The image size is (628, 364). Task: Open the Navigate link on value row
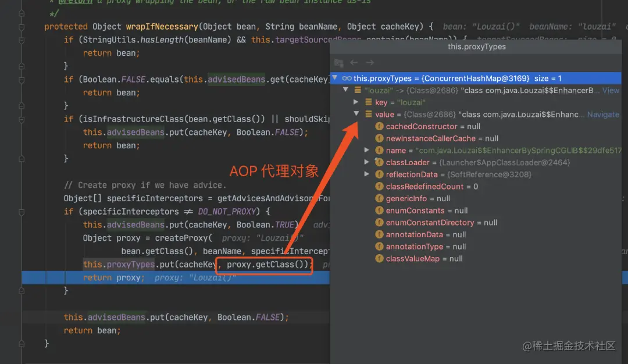603,115
